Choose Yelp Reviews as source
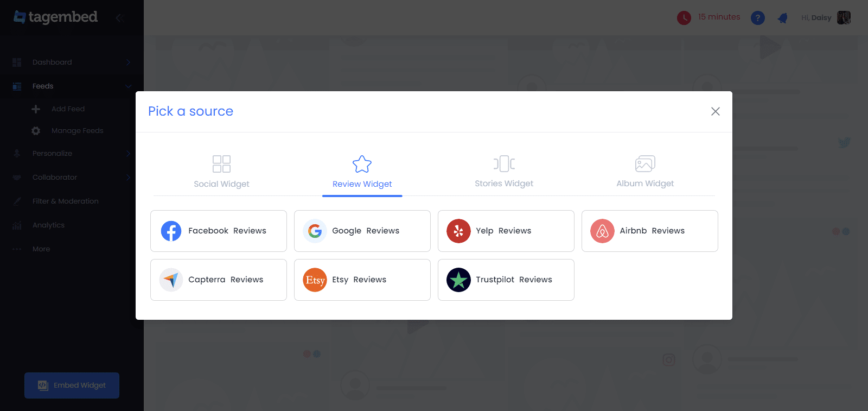The width and height of the screenshot is (868, 411). (x=506, y=231)
